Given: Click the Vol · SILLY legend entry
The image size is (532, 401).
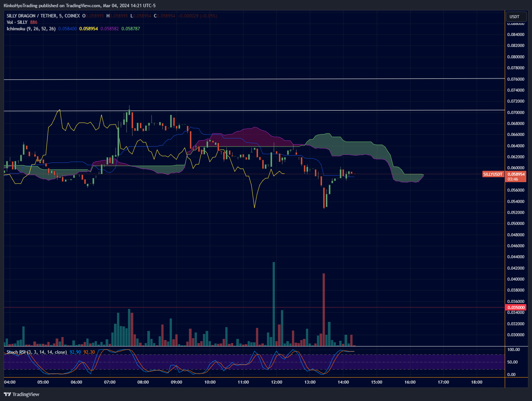Looking at the screenshot, I should coord(17,22).
